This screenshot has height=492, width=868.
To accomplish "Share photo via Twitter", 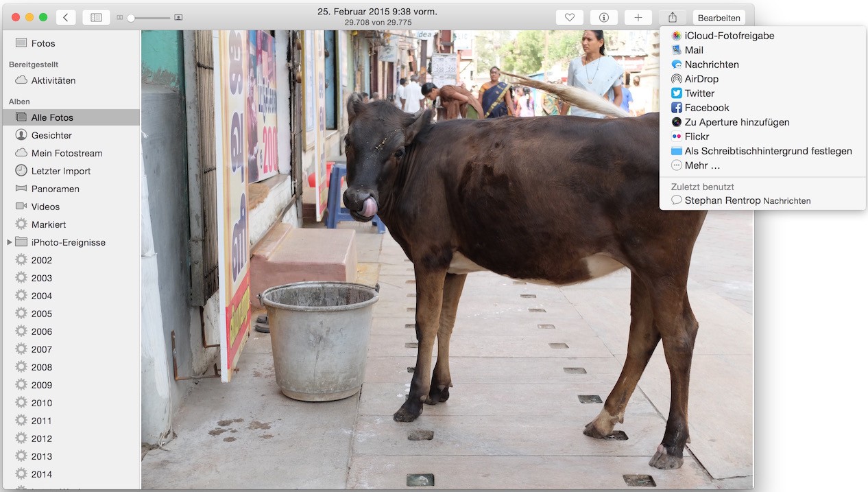I will (x=699, y=93).
